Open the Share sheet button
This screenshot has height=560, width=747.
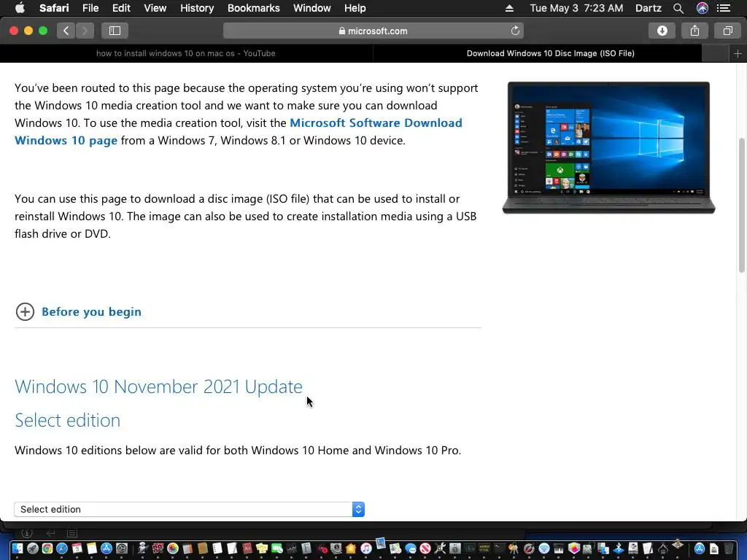point(694,31)
